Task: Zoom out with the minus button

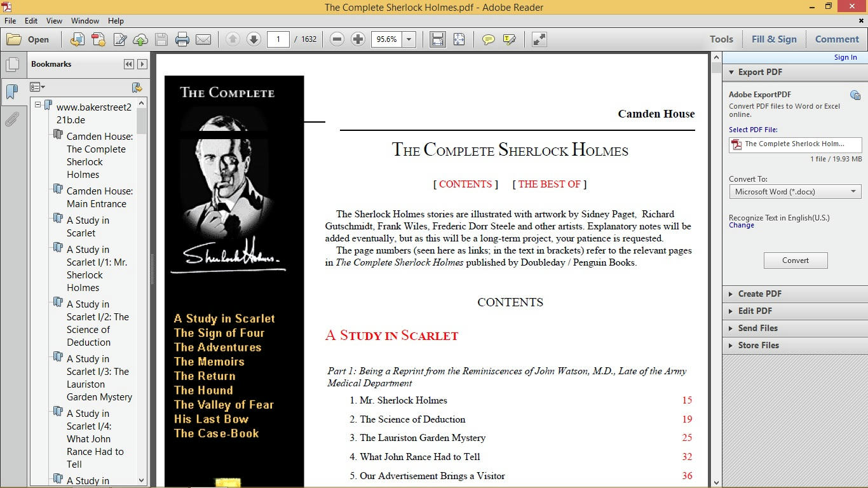Action: [337, 39]
